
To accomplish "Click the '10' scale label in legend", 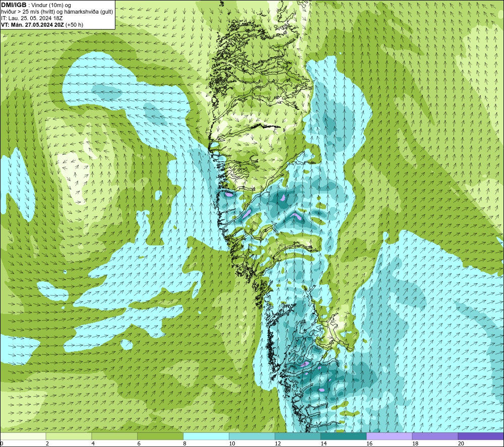I will click(x=232, y=443).
